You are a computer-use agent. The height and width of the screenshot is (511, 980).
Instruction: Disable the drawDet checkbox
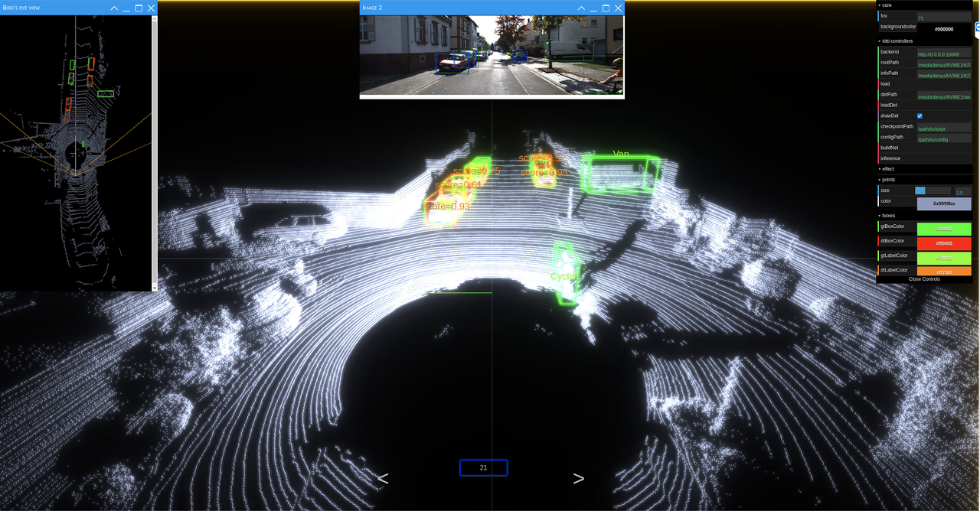[920, 116]
